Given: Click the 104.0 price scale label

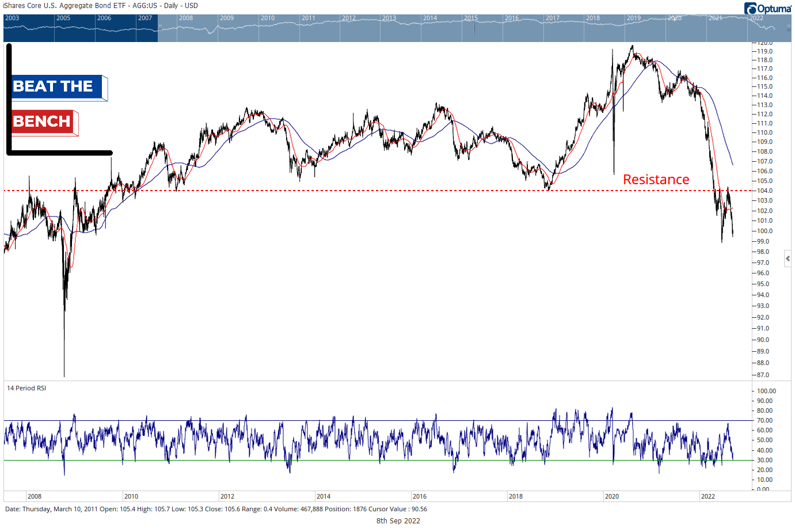Looking at the screenshot, I should [x=765, y=191].
